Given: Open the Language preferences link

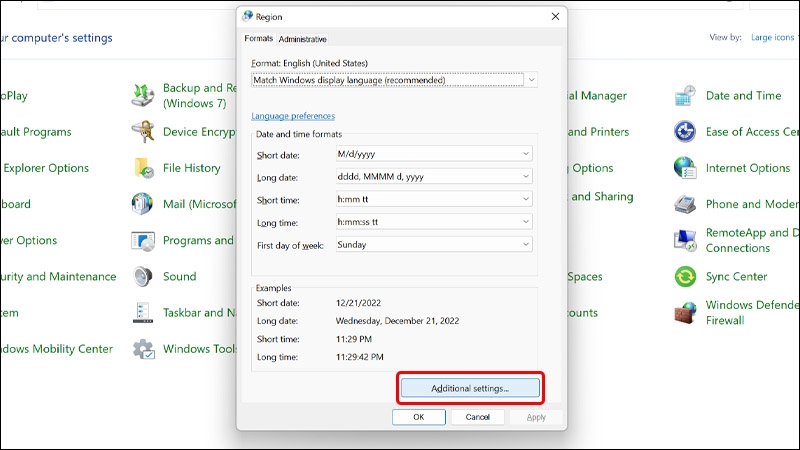Looking at the screenshot, I should [x=292, y=116].
